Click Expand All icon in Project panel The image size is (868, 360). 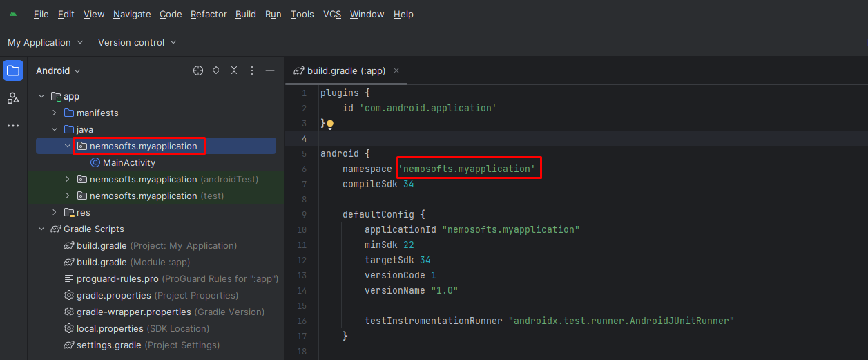tap(216, 70)
